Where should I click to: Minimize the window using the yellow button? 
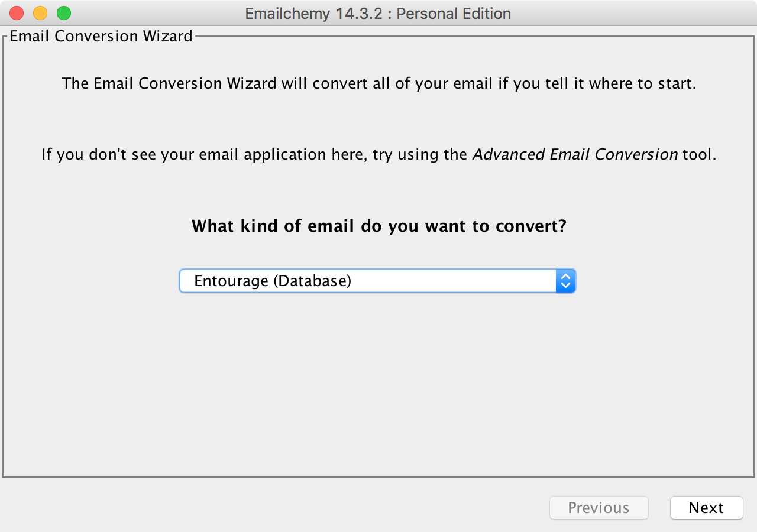[40, 13]
